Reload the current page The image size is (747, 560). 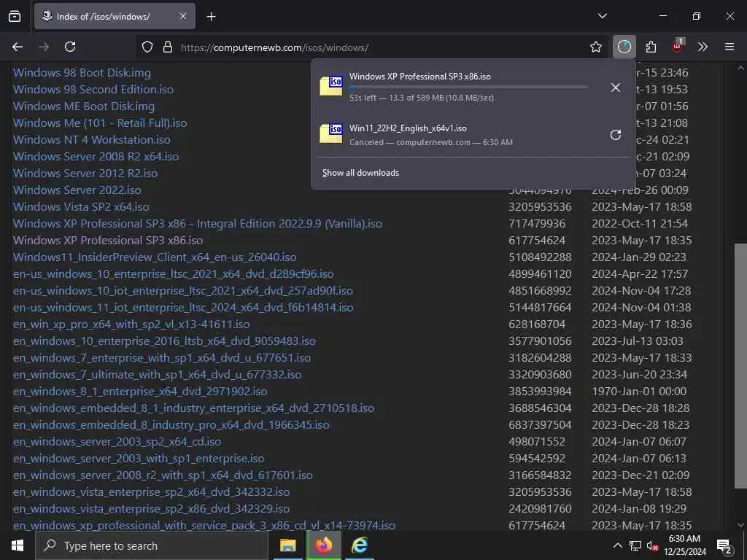(70, 47)
